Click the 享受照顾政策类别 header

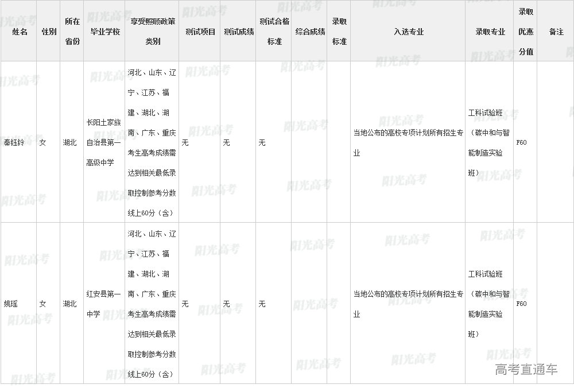point(153,32)
